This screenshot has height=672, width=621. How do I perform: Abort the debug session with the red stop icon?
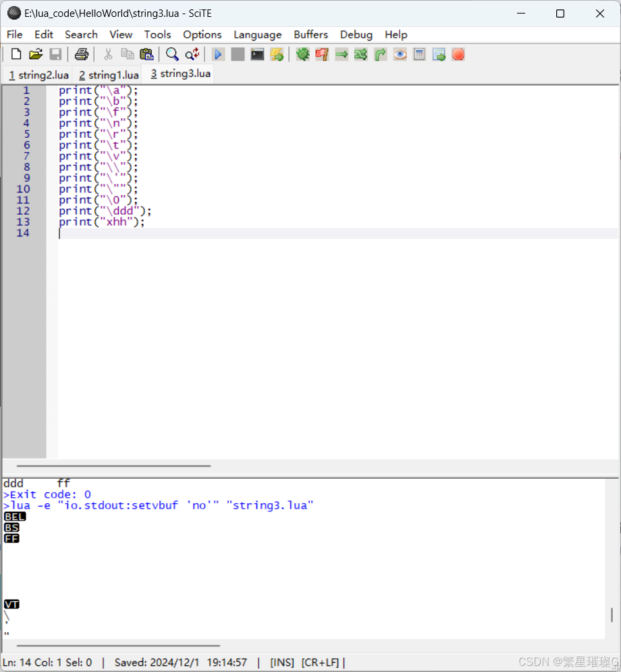point(458,54)
